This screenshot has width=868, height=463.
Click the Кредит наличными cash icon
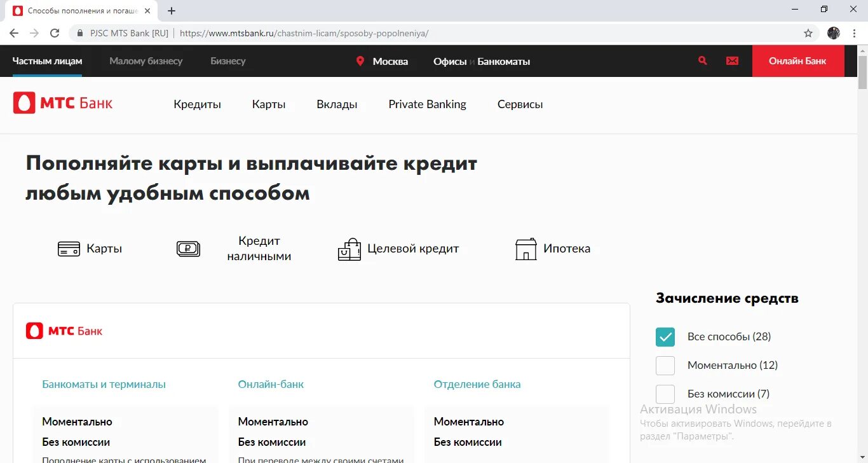(x=188, y=249)
